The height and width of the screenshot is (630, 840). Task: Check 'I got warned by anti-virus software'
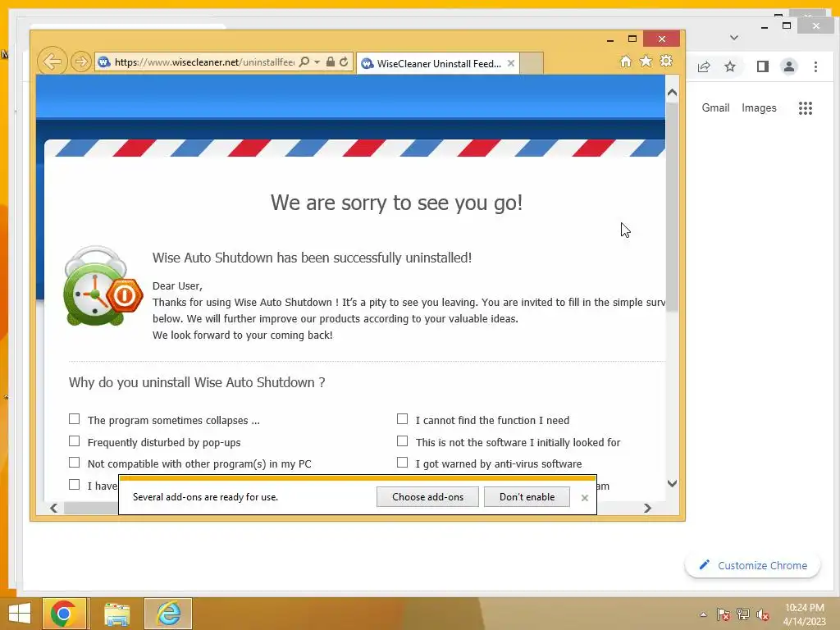[402, 463]
